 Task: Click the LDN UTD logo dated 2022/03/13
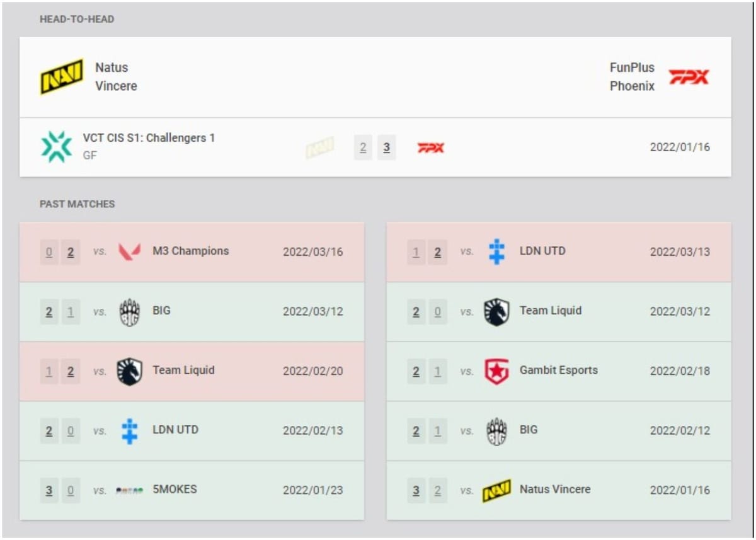point(495,251)
